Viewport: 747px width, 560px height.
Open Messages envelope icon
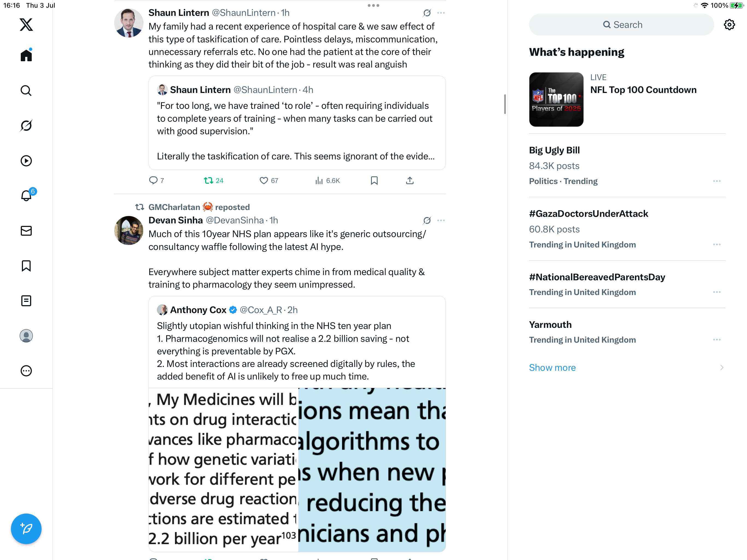[26, 231]
